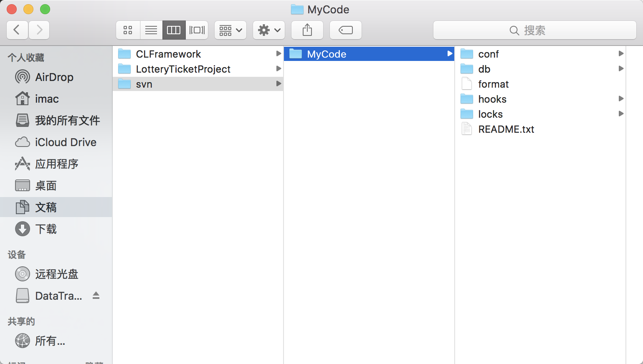Screen dimensions: 643x364
Task: Expand locks folder arrow
Action: click(621, 114)
